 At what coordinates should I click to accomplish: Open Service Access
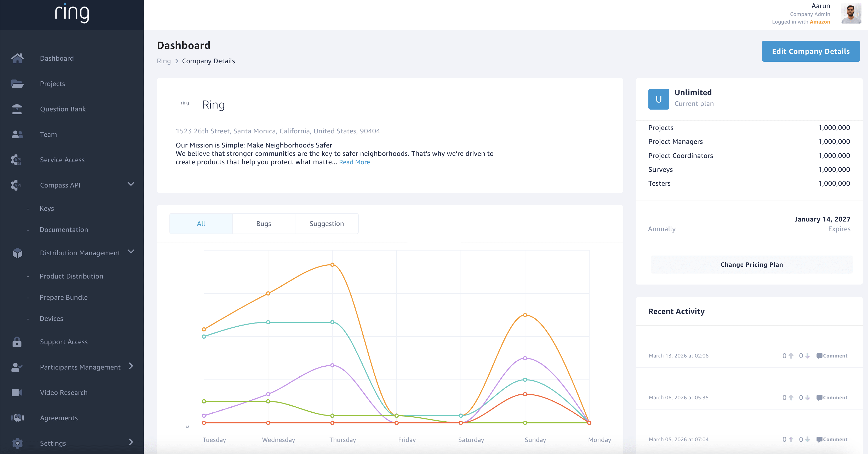pyautogui.click(x=62, y=160)
